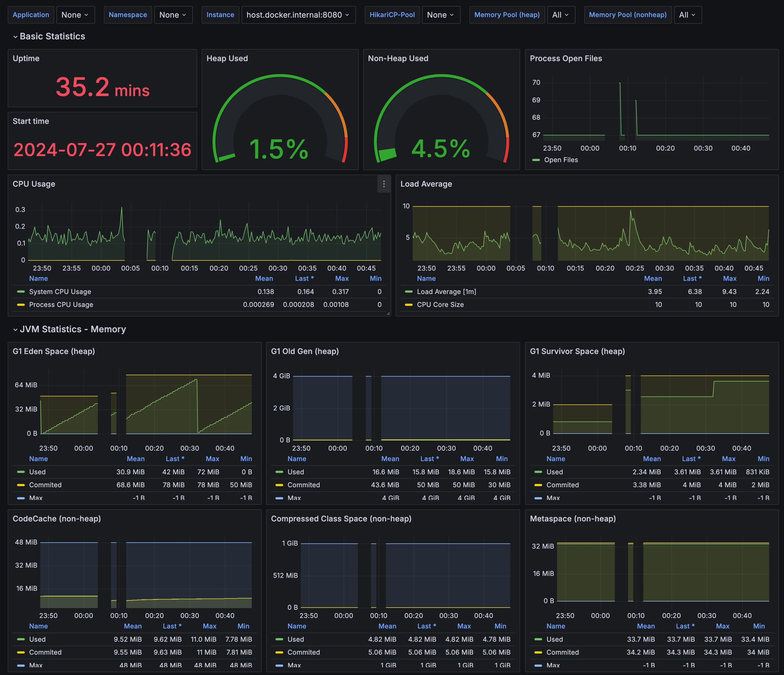Screen dimensions: 784x675
Task: Open the Instance host.docker.internal:8080 dropdown
Action: [298, 15]
